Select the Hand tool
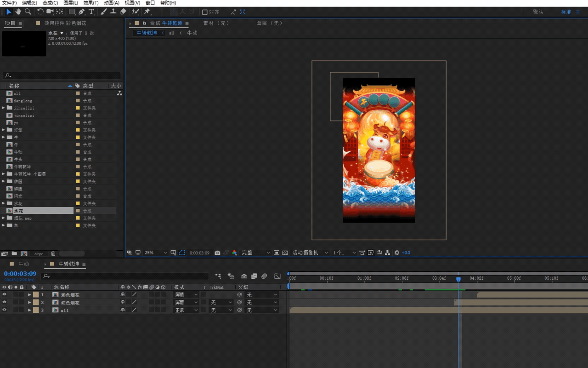The height and width of the screenshot is (368, 588). (18, 12)
